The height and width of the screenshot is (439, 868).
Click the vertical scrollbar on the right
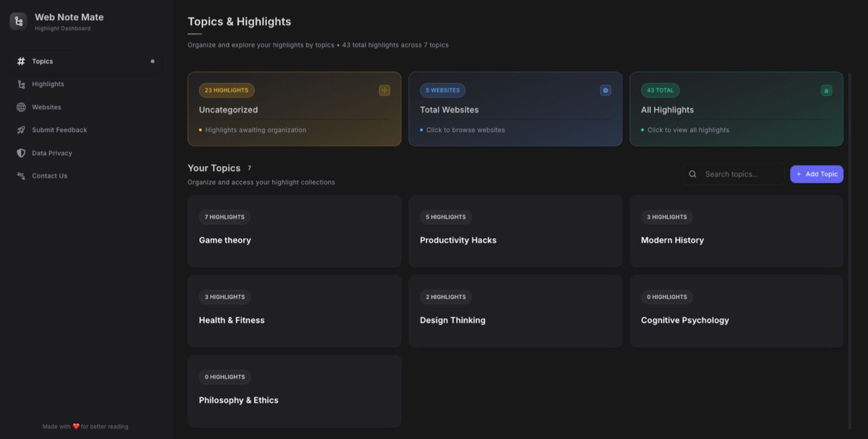pos(850,249)
